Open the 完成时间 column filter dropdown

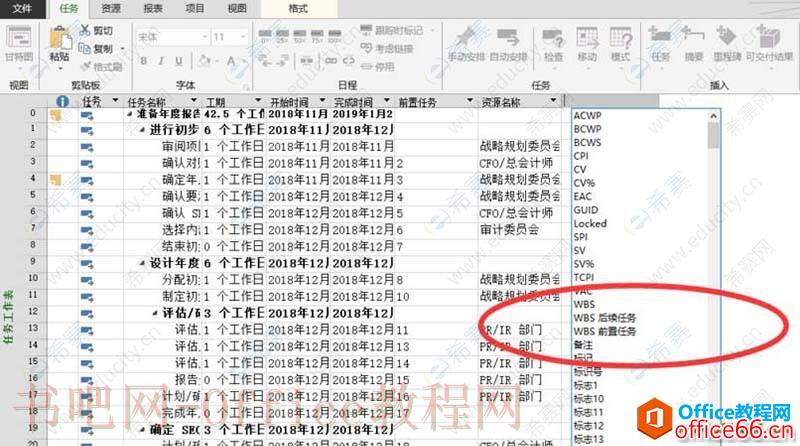click(x=386, y=101)
